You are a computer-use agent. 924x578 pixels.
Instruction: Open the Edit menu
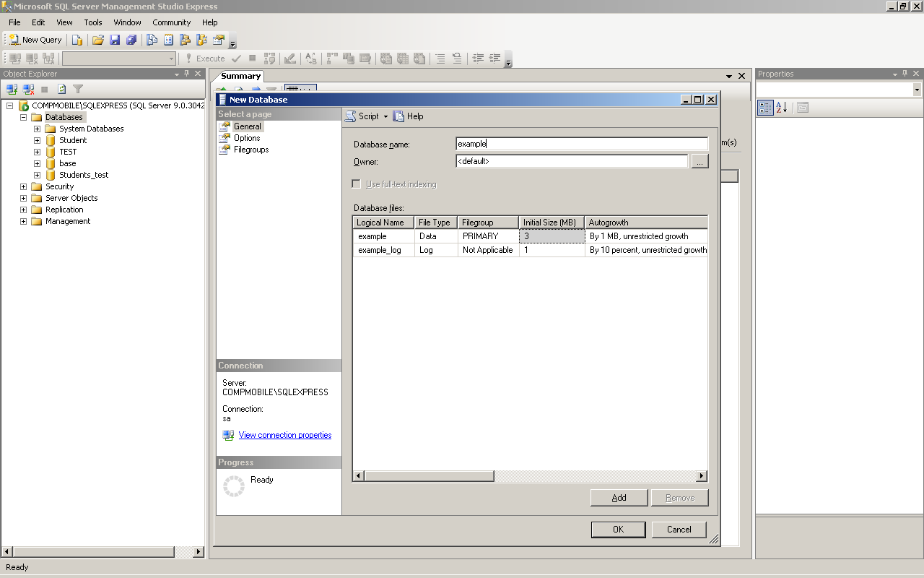(38, 22)
